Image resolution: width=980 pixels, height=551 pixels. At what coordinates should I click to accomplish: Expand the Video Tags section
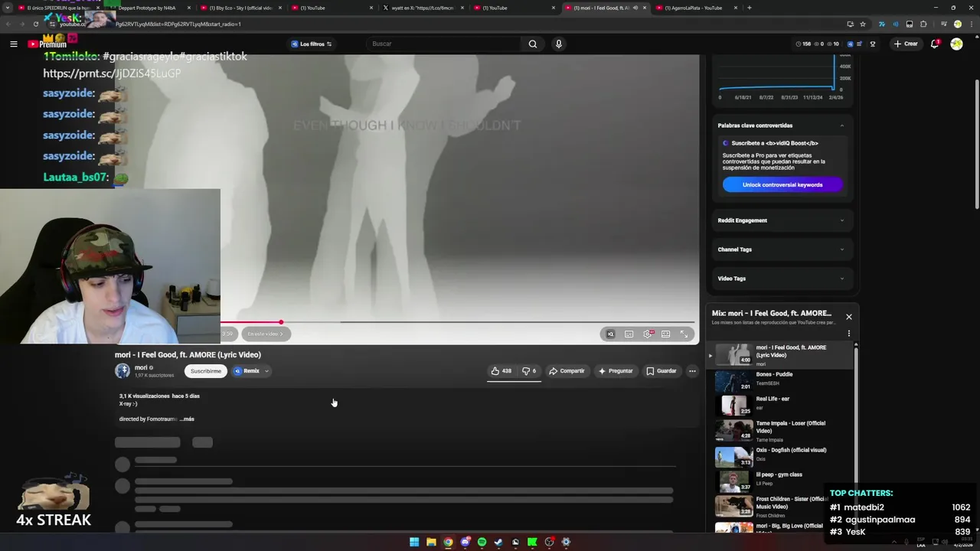(x=781, y=279)
